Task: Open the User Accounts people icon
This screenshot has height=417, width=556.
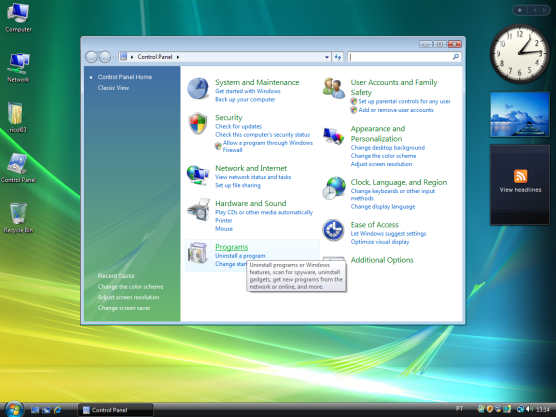Action: pyautogui.click(x=334, y=88)
